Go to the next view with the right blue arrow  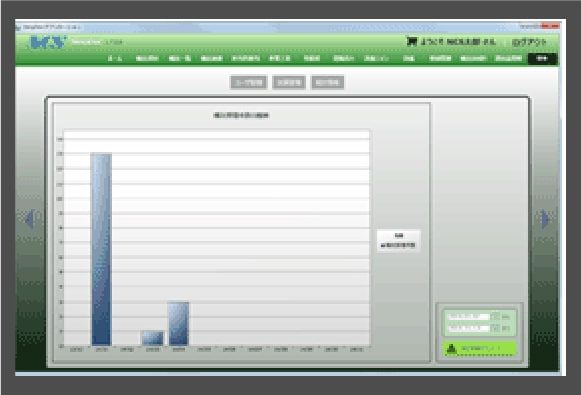545,219
